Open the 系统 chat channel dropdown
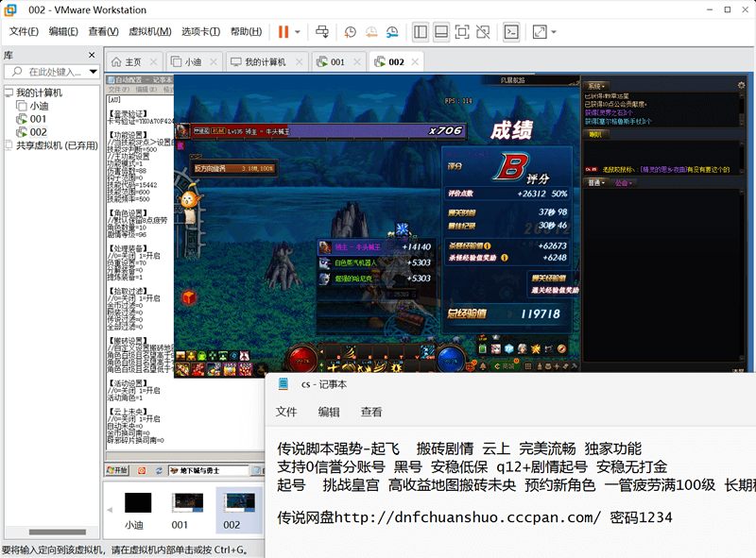Screen dimensions: 756x558 coord(596,87)
